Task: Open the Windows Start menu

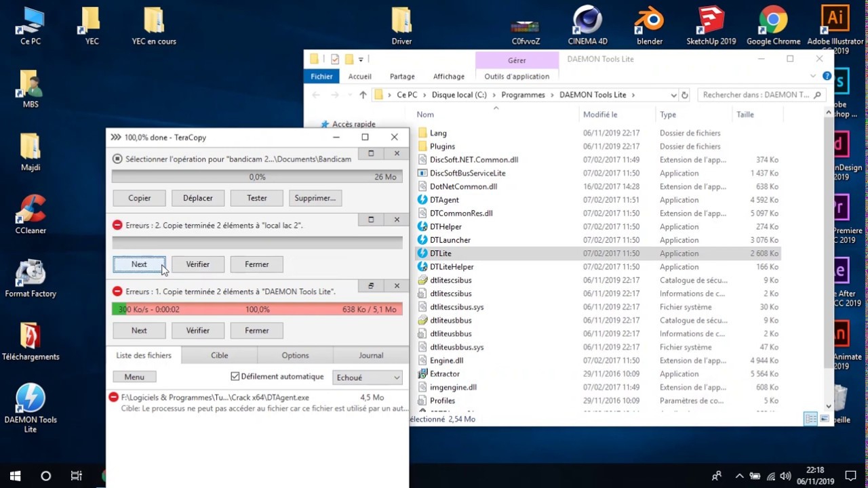Action: (x=15, y=476)
